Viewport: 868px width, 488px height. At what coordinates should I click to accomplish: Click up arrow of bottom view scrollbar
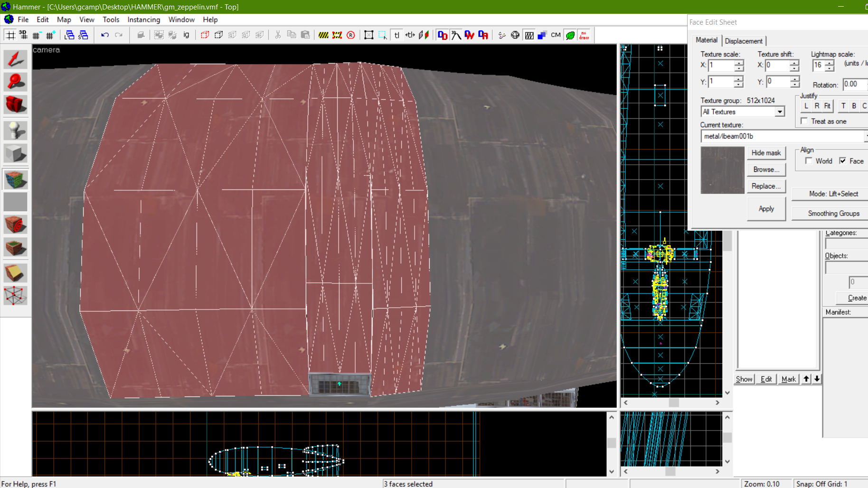point(612,417)
